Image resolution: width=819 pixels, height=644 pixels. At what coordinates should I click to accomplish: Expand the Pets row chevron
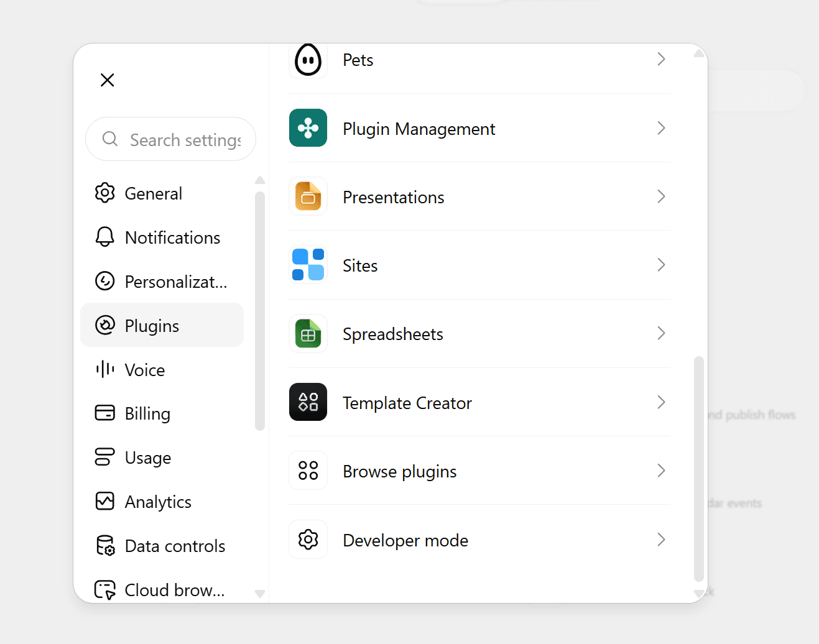(661, 59)
